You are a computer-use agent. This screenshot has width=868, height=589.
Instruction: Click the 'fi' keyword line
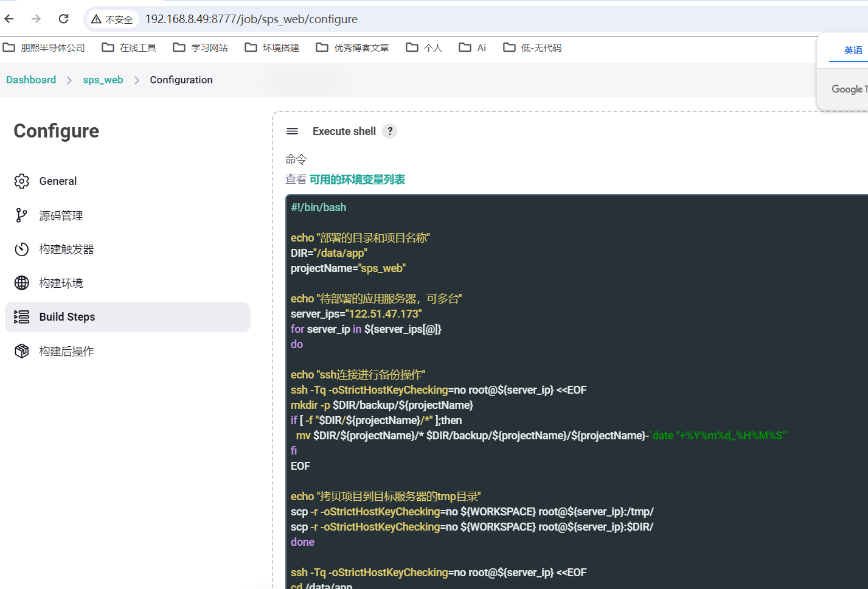294,451
